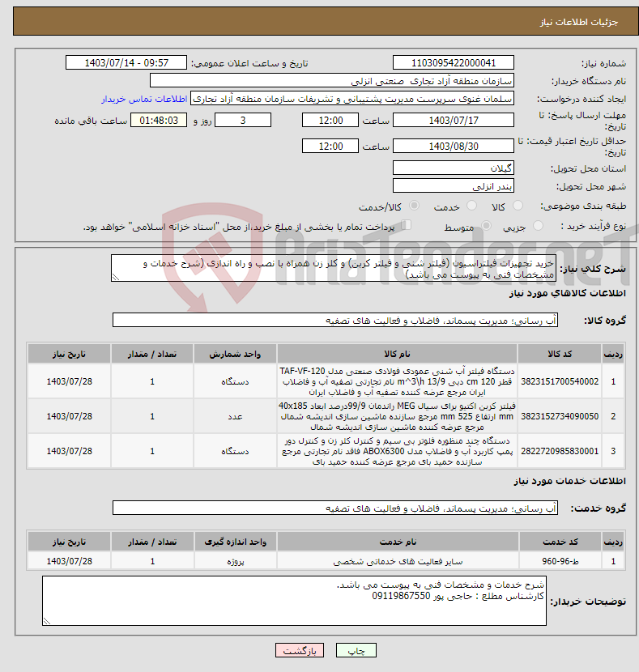Click the response deadline date 1403/07/17
The width and height of the screenshot is (639, 672).
click(x=453, y=120)
